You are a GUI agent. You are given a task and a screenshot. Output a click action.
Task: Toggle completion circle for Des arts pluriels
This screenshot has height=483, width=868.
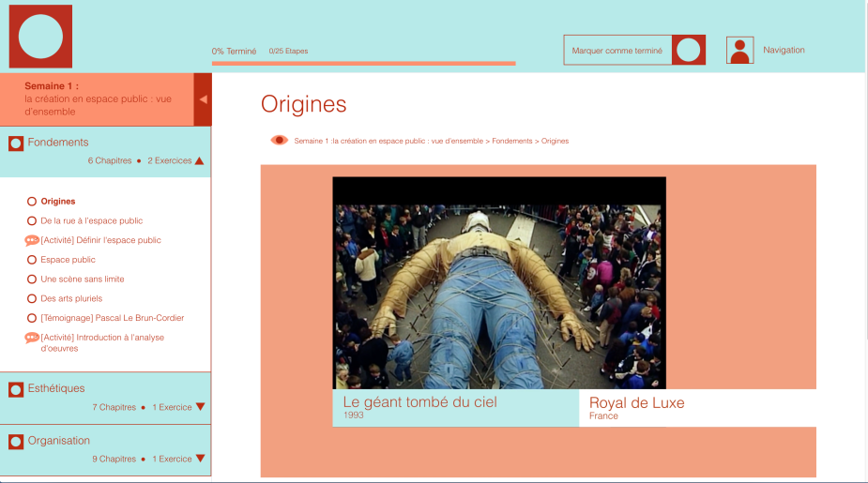point(32,299)
